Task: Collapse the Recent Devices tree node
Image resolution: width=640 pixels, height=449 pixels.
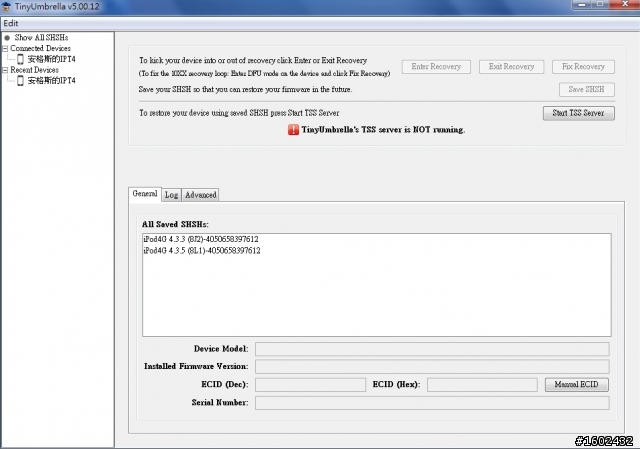Action: [5, 70]
